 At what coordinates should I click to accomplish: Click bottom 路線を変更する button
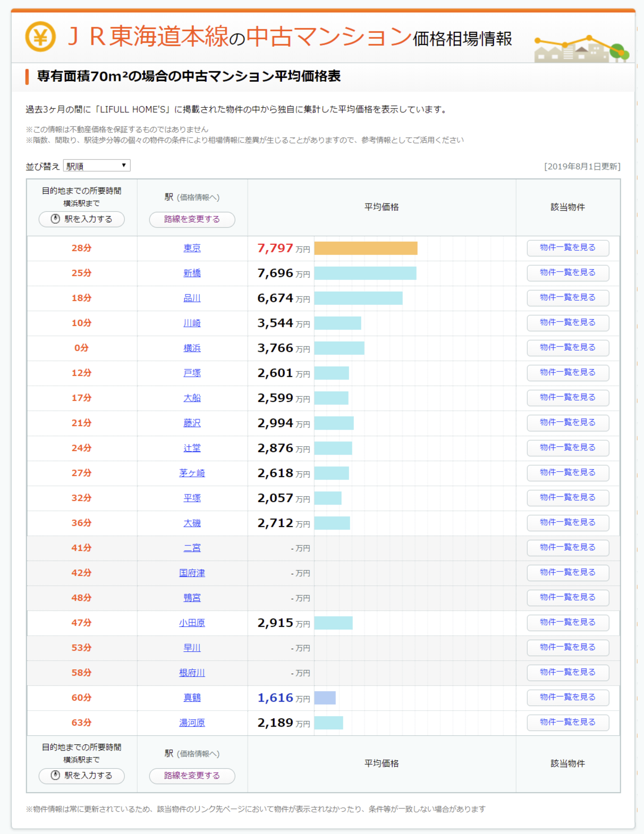pyautogui.click(x=192, y=776)
